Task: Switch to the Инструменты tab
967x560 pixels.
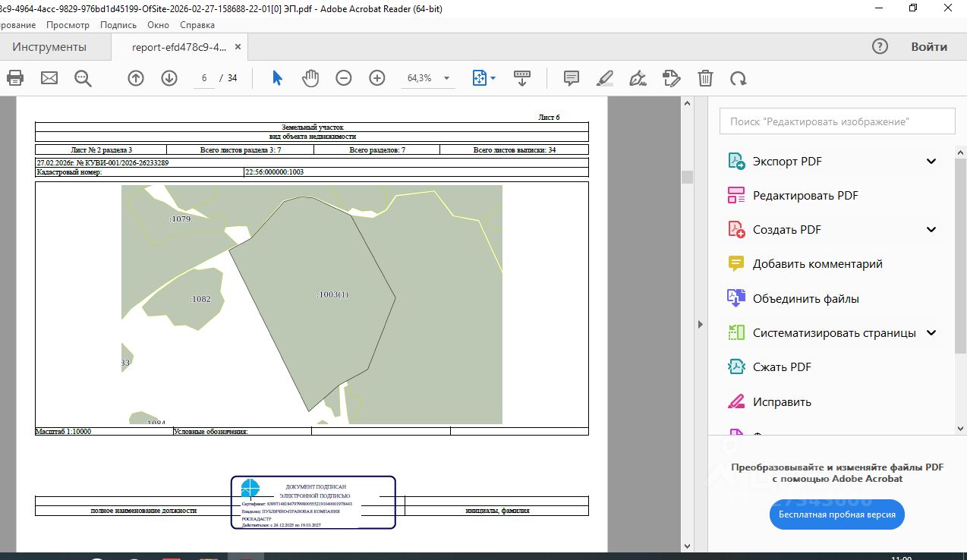Action: pyautogui.click(x=49, y=47)
